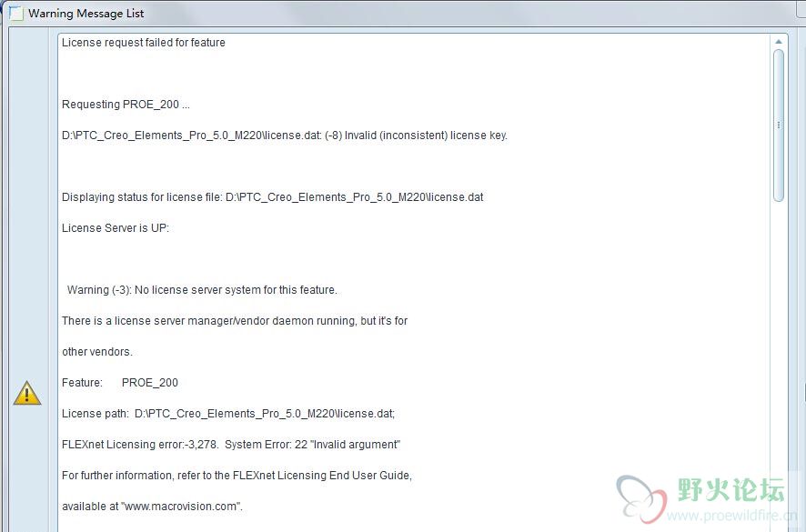Click the "Warning (-3): No license server system" line
806x532 pixels.
click(x=202, y=290)
